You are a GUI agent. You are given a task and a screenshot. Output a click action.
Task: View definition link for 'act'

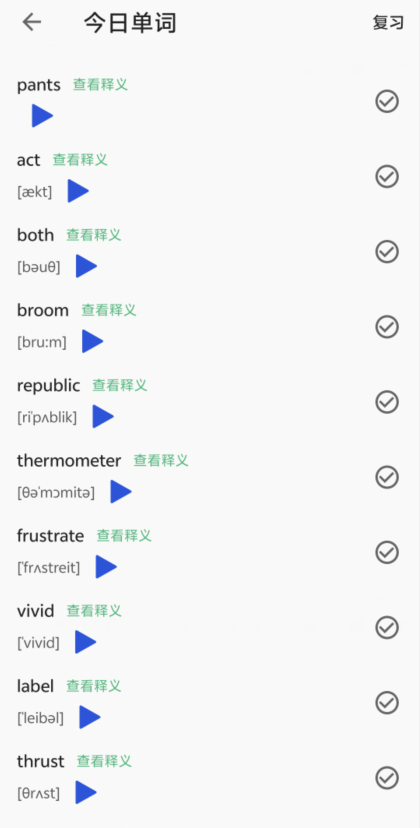80,159
